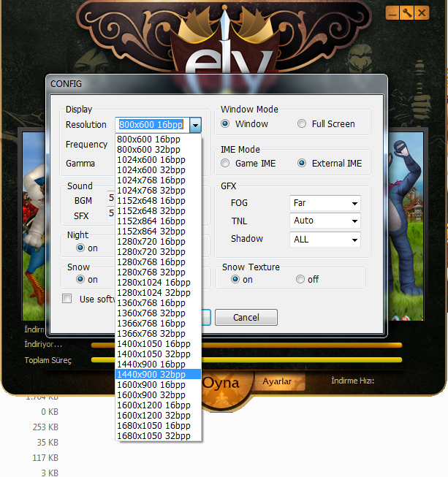
Task: Select 1440x900 16bpp entry
Action: pos(159,365)
